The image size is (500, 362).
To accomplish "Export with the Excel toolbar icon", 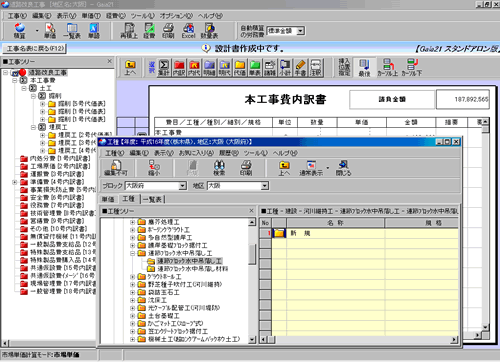I will pyautogui.click(x=188, y=31).
